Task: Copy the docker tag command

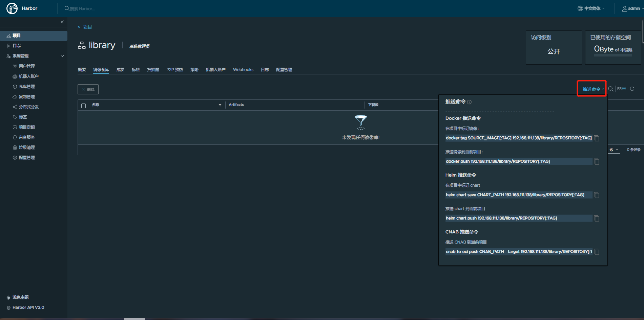Action: 597,138
